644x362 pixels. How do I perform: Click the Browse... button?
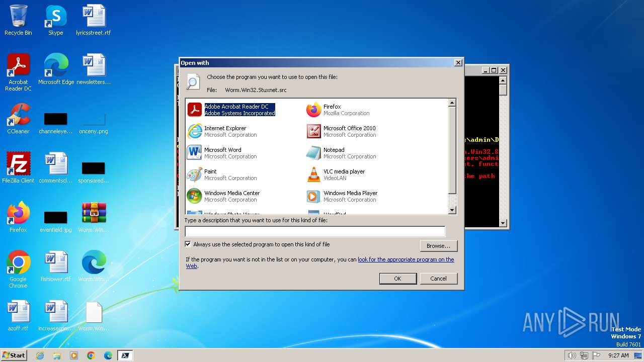(x=438, y=246)
